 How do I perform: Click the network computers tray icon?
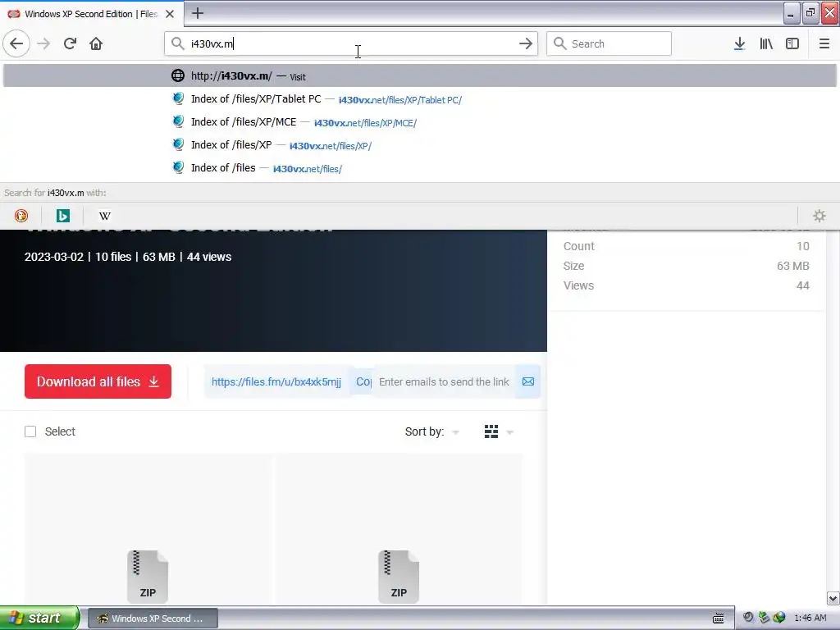point(764,618)
